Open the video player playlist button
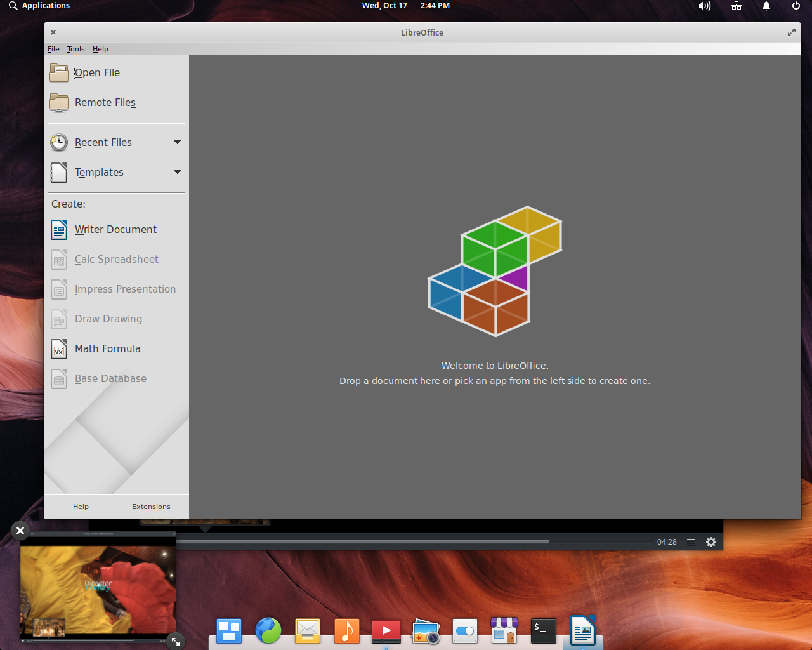This screenshot has width=812, height=650. [x=691, y=542]
